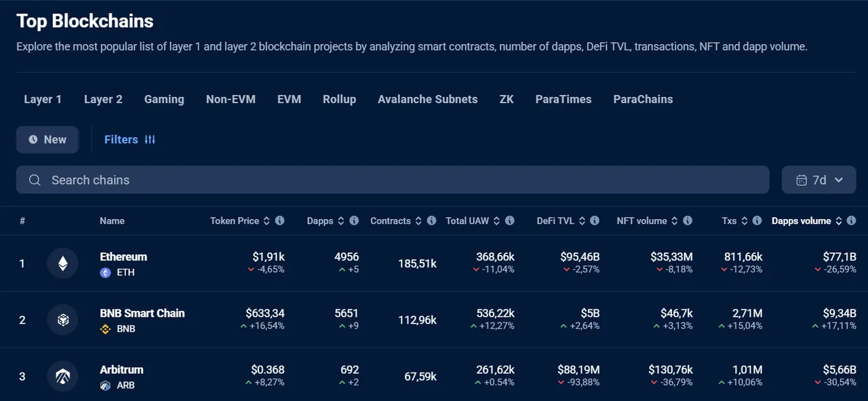Show info tooltip for Dapps volume column

pos(852,221)
